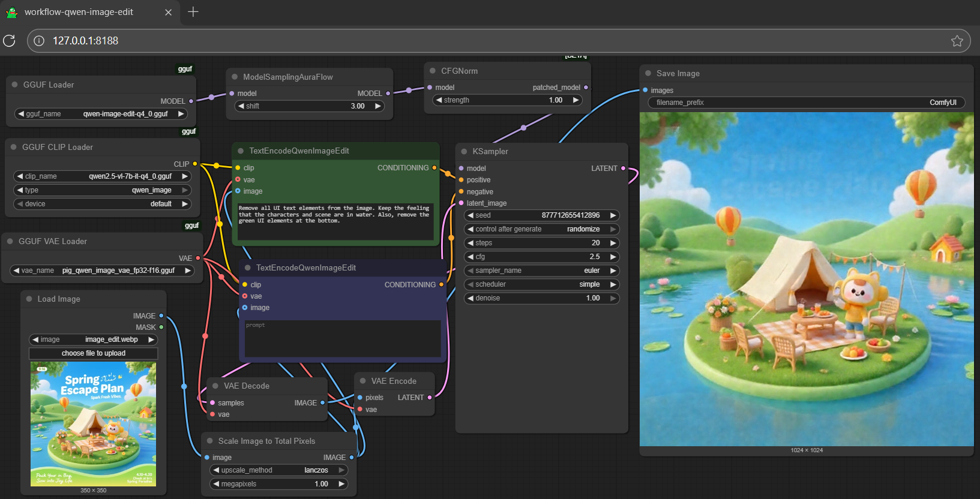Click the CFGNorm patched_model output socket

click(586, 88)
